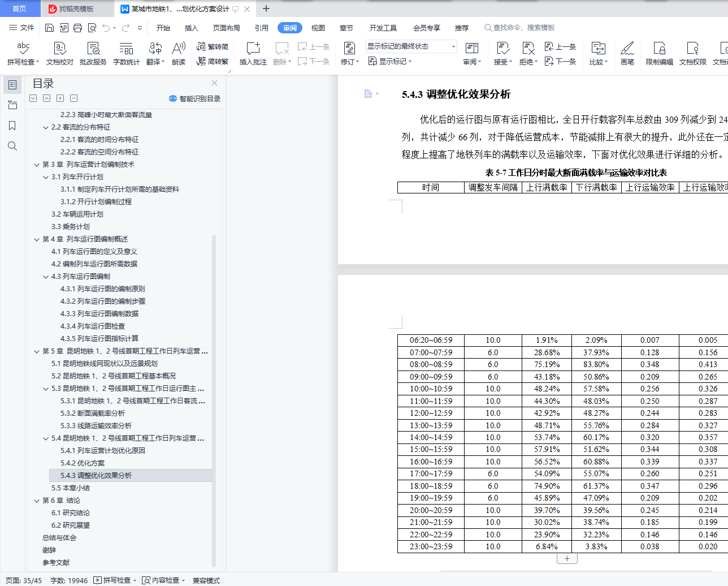Switch to the 插入 ribbon tab
Screen dimensions: 728x586
[x=192, y=28]
